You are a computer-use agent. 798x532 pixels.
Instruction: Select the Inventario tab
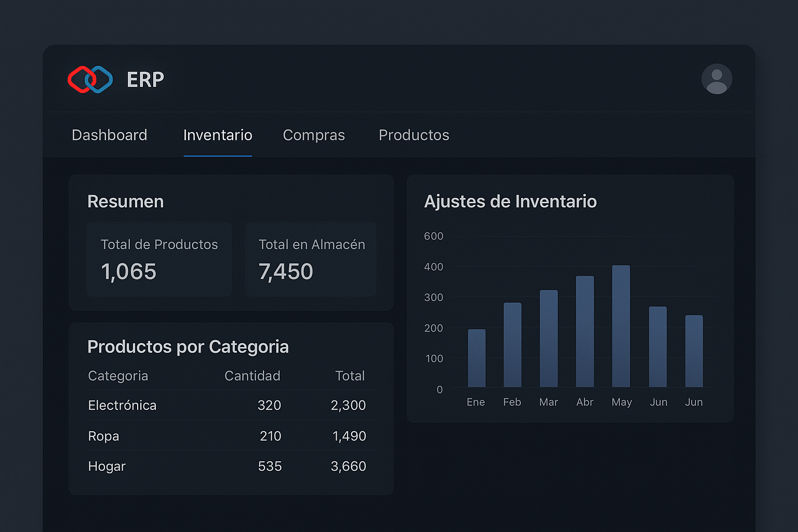click(x=218, y=135)
